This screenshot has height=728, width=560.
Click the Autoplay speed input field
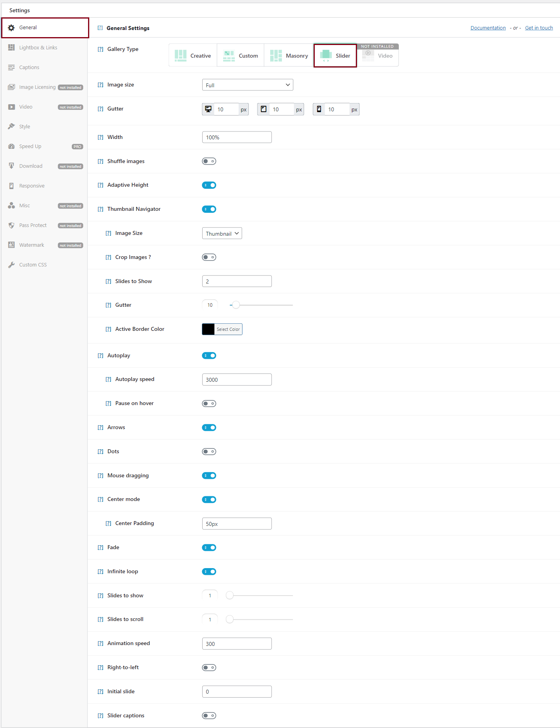click(237, 380)
